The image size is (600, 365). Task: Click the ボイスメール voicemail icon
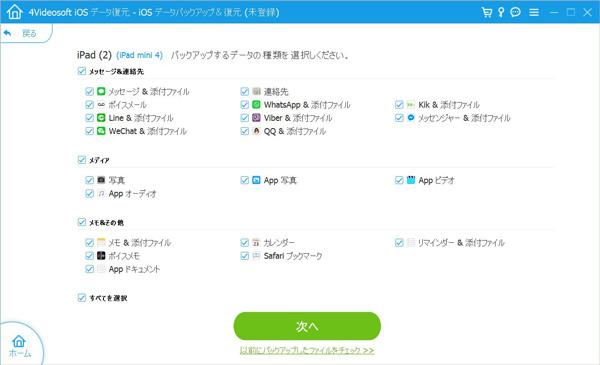pos(101,104)
